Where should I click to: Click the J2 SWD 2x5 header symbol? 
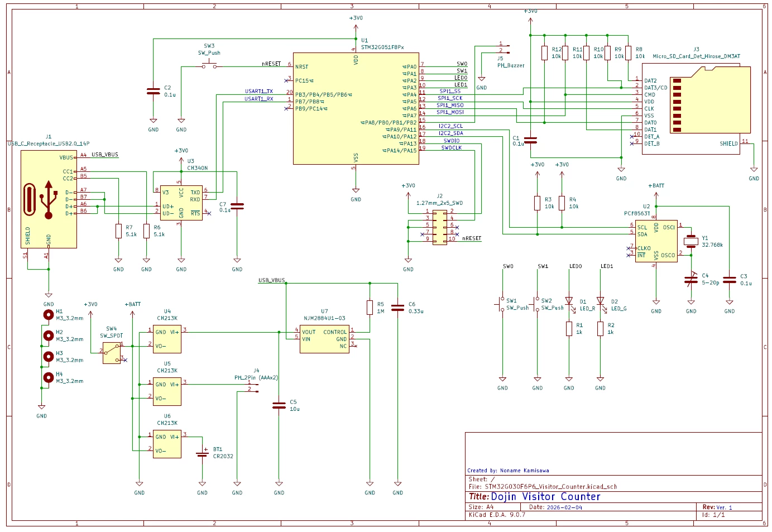[x=439, y=226]
